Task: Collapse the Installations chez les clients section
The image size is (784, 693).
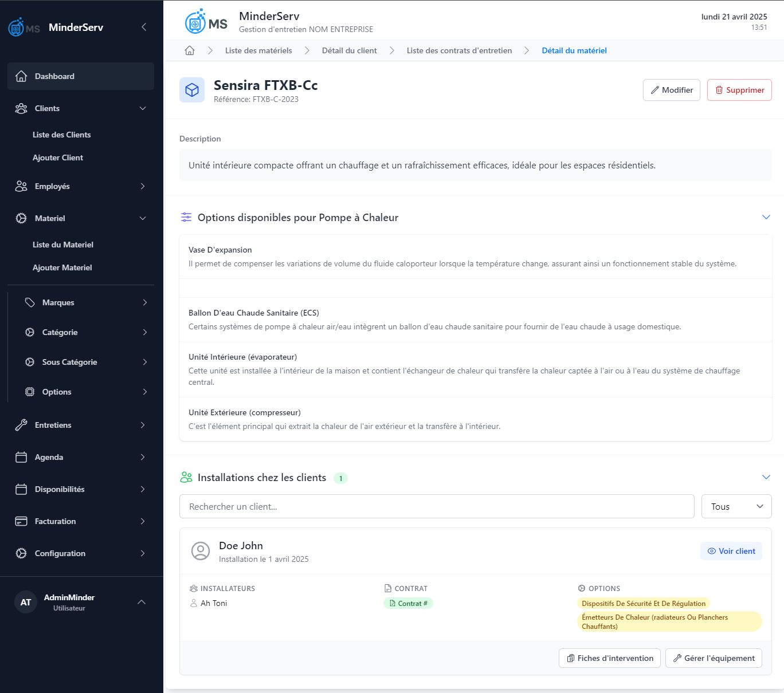Action: pos(766,477)
